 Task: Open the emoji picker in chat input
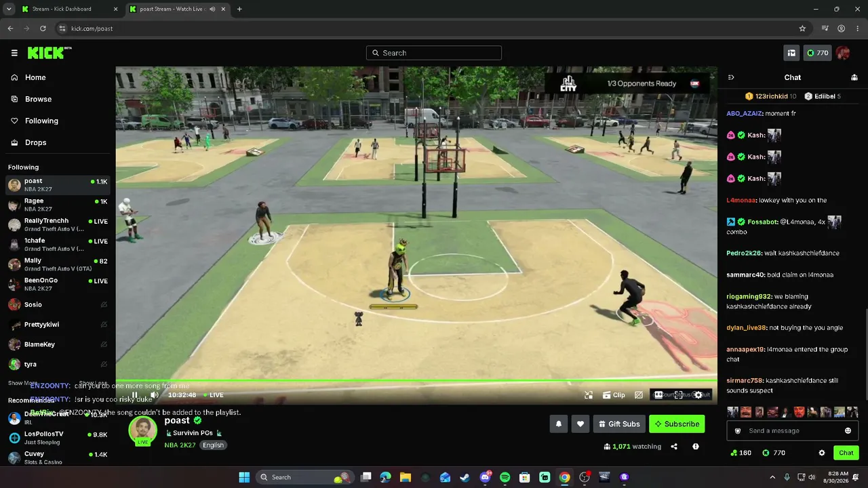(848, 431)
